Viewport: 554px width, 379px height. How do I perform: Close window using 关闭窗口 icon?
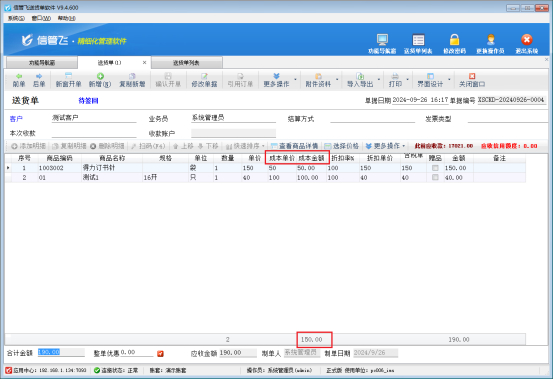(x=472, y=80)
